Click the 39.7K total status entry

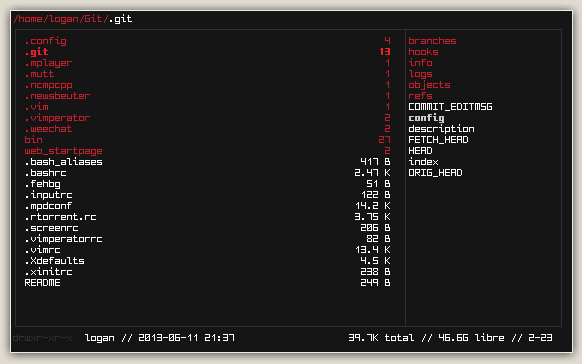tap(381, 338)
